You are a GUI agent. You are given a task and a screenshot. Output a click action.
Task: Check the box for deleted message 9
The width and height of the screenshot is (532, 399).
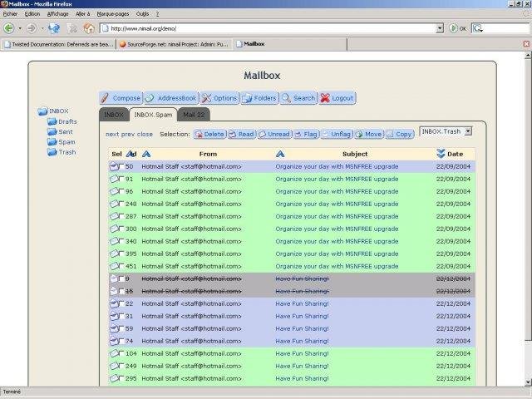[x=122, y=278]
